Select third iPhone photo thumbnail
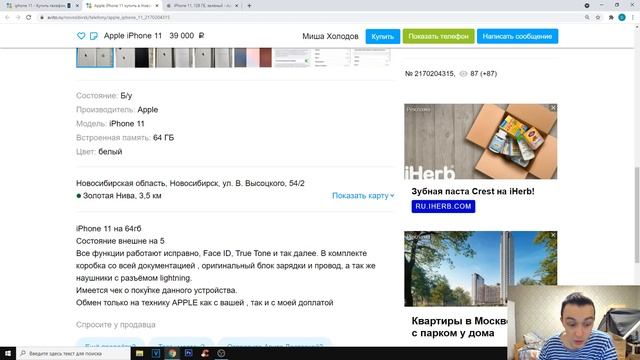This screenshot has width=640, height=360. coord(174,58)
